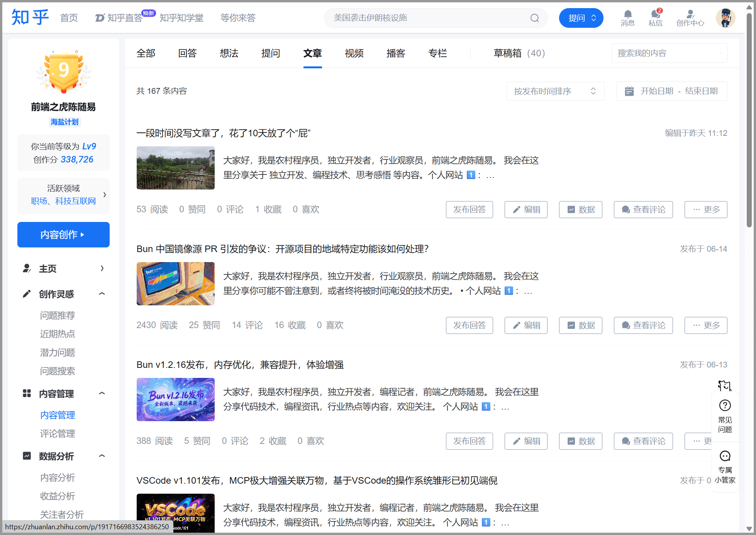Click 数据 for Bun v1.2.16 article
The image size is (756, 535).
tap(580, 441)
